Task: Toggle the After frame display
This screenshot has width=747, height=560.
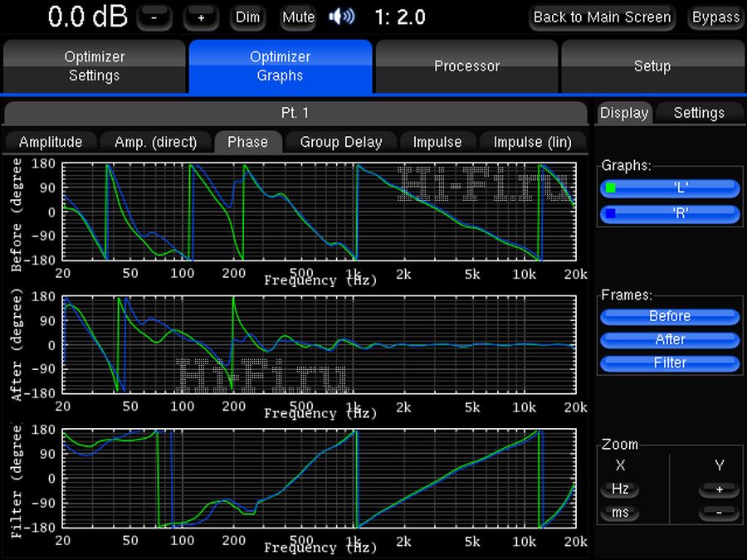Action: click(x=669, y=339)
